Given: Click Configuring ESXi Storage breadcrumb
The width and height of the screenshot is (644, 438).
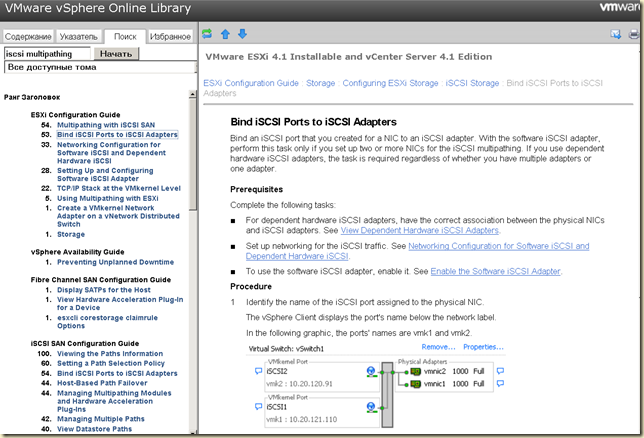Looking at the screenshot, I should [391, 83].
